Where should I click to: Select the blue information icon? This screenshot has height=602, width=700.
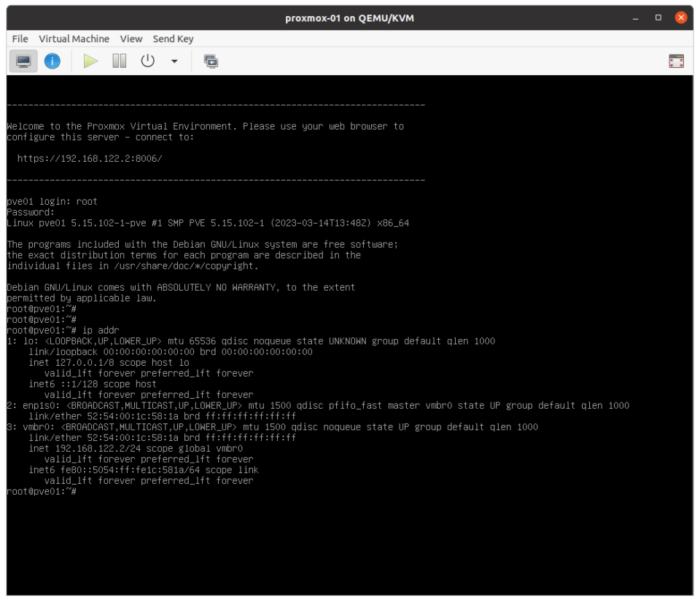52,60
